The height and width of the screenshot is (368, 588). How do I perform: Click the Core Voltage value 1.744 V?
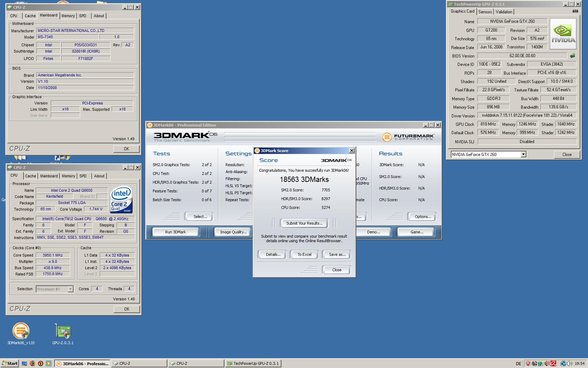pyautogui.click(x=96, y=209)
